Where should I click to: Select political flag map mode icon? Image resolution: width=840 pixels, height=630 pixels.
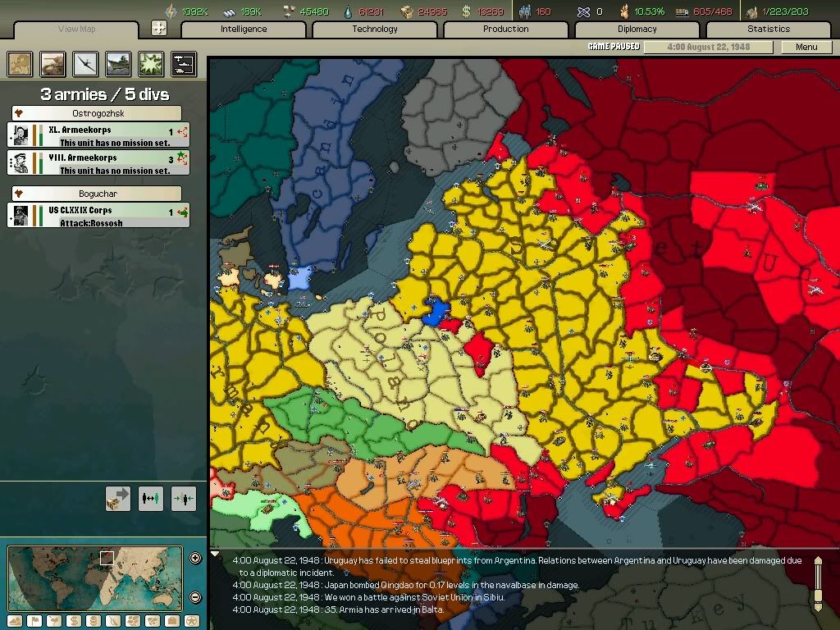34,621
